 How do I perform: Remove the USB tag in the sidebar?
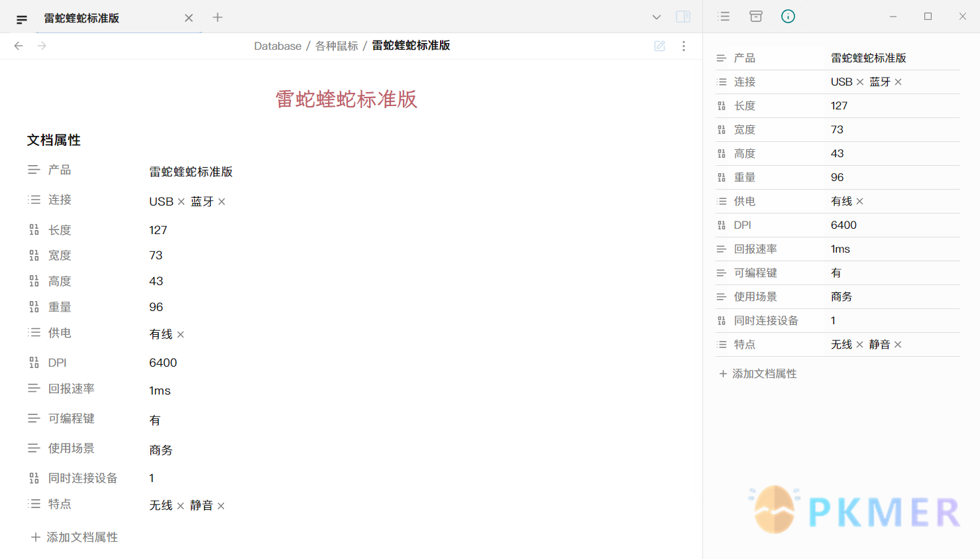pyautogui.click(x=860, y=82)
